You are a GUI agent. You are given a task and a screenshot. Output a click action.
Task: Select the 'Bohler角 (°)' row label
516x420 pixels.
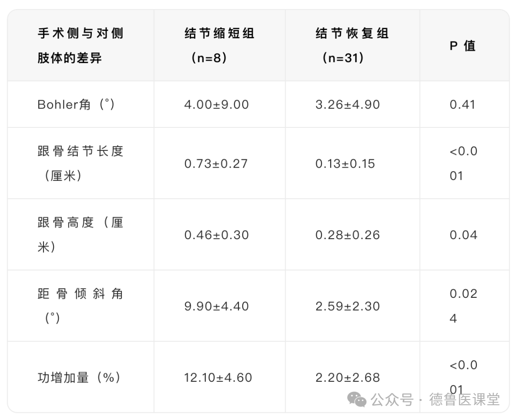point(76,104)
